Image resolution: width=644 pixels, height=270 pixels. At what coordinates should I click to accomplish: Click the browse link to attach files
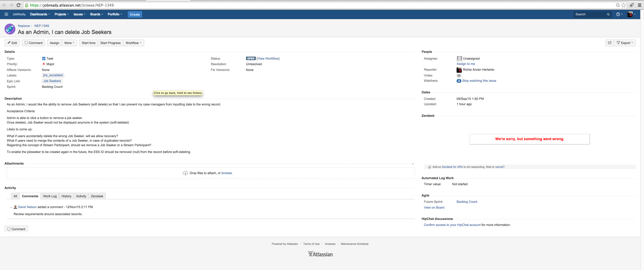[x=227, y=173]
